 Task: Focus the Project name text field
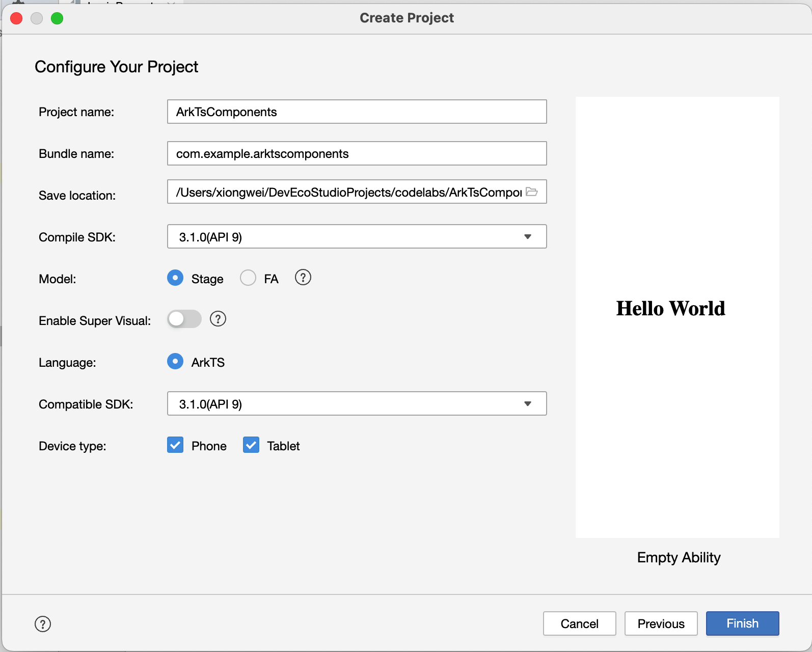pyautogui.click(x=357, y=112)
